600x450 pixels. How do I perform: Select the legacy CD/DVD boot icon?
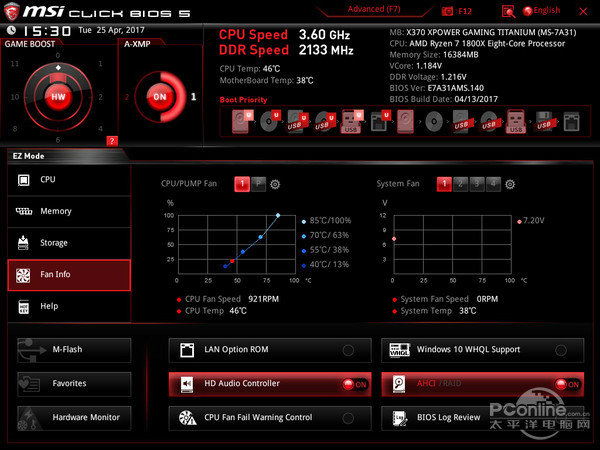click(434, 122)
